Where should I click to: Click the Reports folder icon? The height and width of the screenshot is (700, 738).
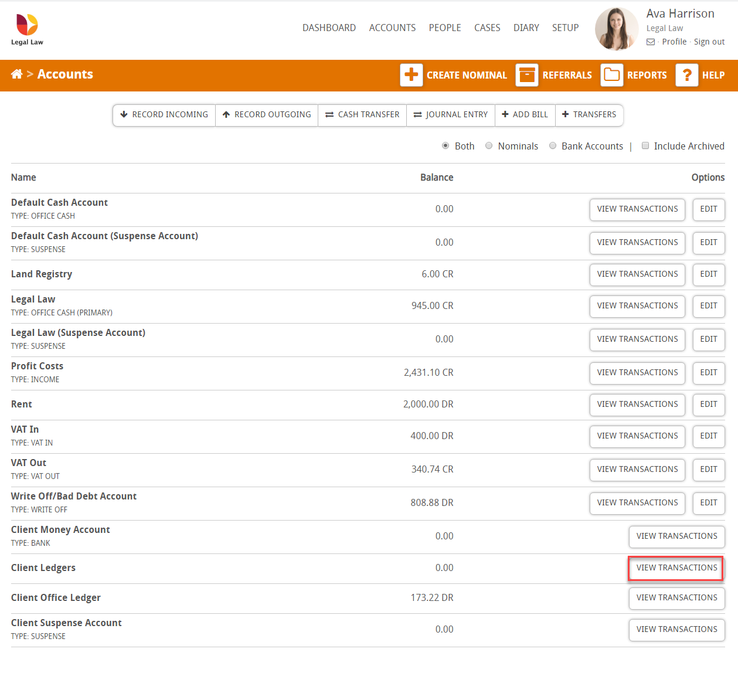[x=611, y=75]
